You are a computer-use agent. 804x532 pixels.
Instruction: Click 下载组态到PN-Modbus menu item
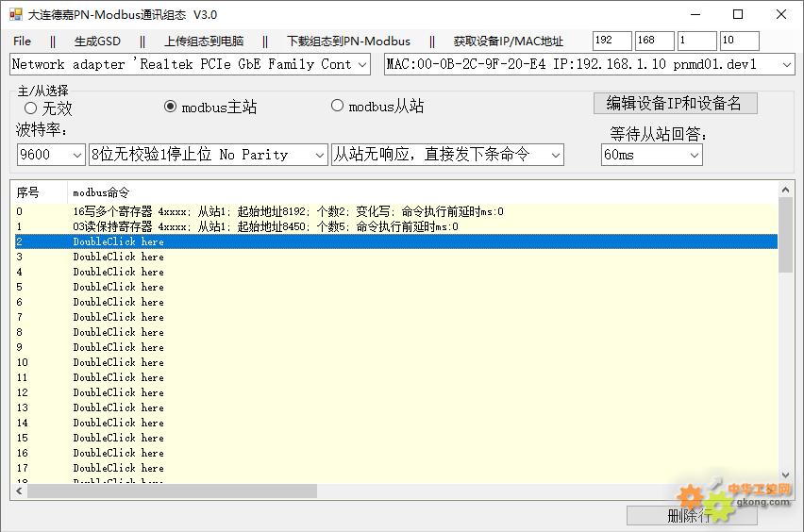coord(348,42)
